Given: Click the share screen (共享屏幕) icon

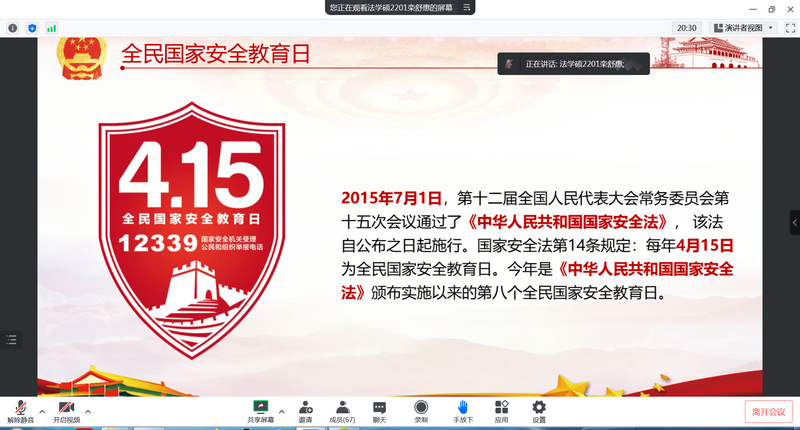Looking at the screenshot, I should click(261, 410).
